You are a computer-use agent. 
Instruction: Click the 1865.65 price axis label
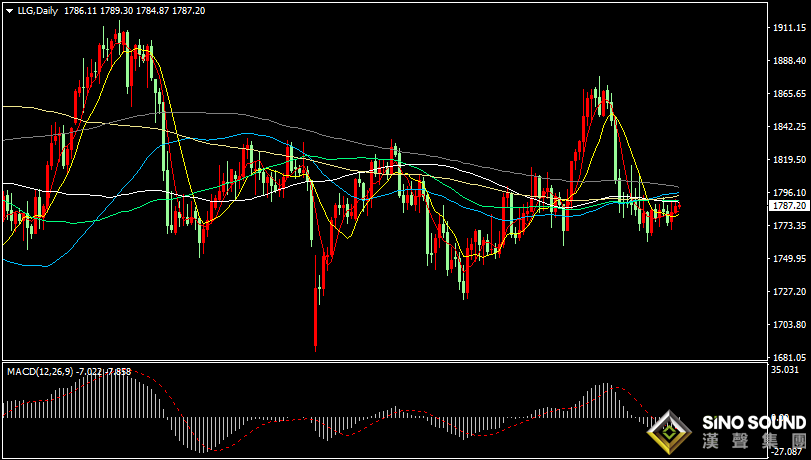[789, 94]
